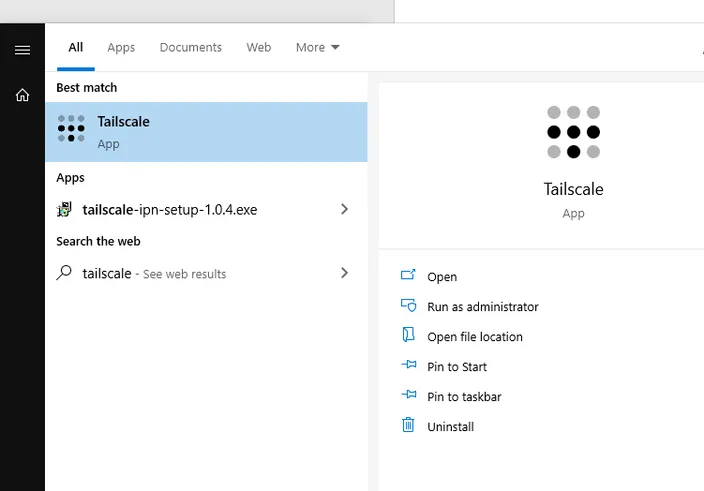704x491 pixels.
Task: Click the Uninstall trash can icon
Action: pos(408,425)
